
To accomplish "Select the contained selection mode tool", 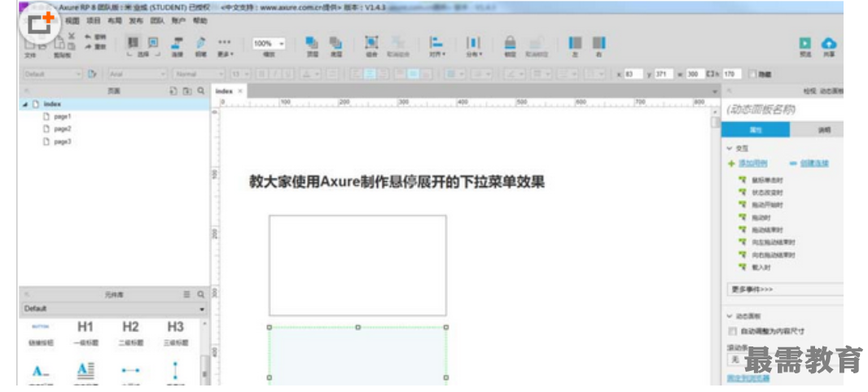I will (153, 43).
